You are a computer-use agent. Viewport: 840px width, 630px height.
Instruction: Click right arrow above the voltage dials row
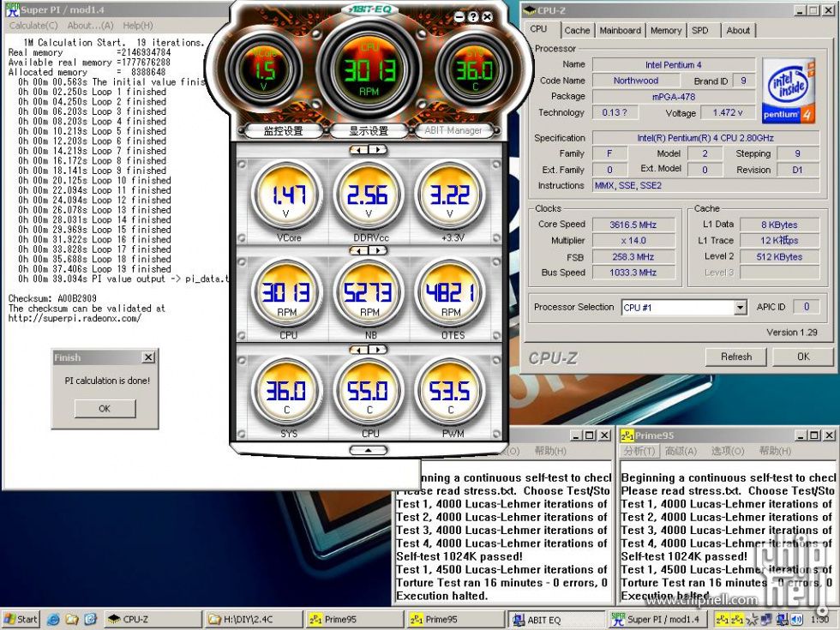click(379, 150)
